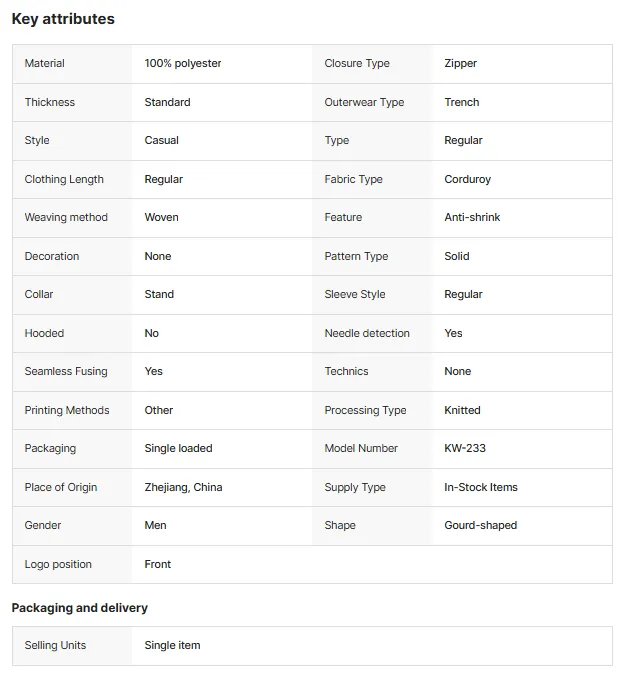Click the Key attributes heading
The image size is (624, 674).
[x=63, y=19]
